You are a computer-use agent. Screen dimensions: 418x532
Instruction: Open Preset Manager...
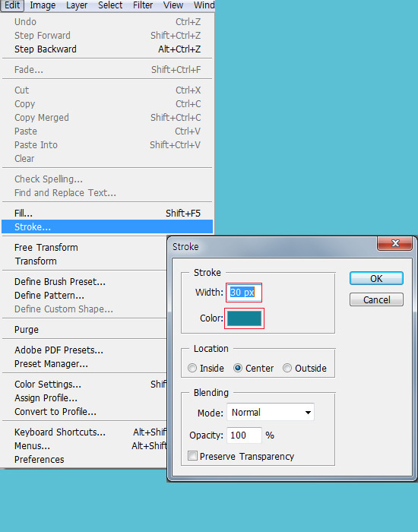tap(84, 364)
